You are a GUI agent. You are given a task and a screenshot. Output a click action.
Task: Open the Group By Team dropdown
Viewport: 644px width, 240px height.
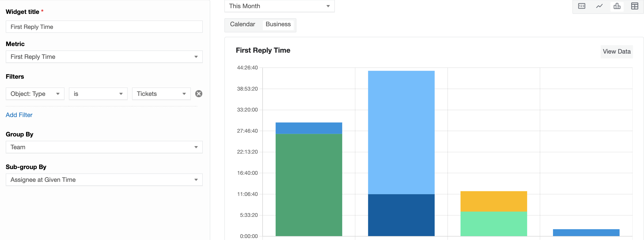pyautogui.click(x=104, y=147)
